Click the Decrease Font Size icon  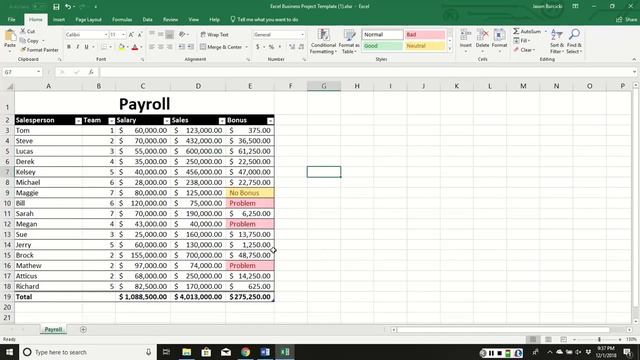click(140, 35)
